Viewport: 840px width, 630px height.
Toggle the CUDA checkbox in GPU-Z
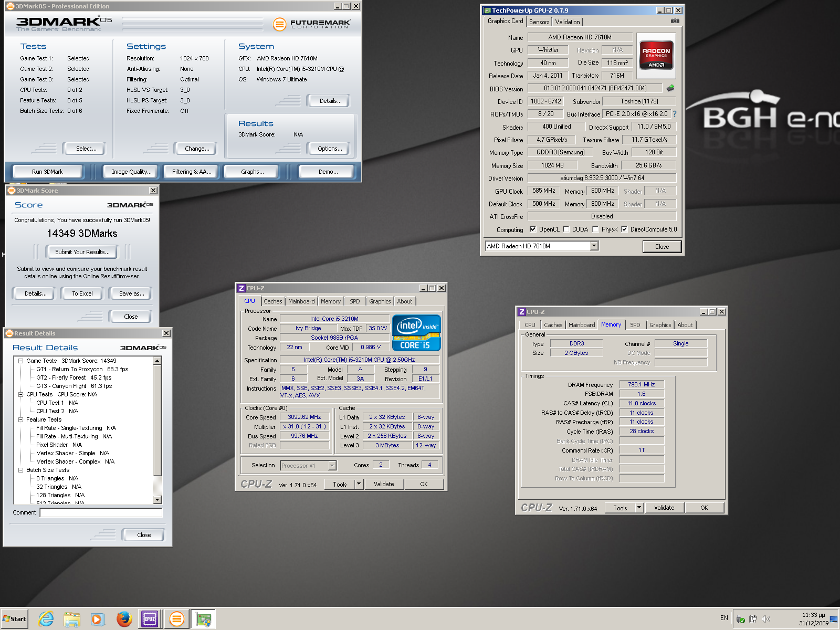pos(566,229)
